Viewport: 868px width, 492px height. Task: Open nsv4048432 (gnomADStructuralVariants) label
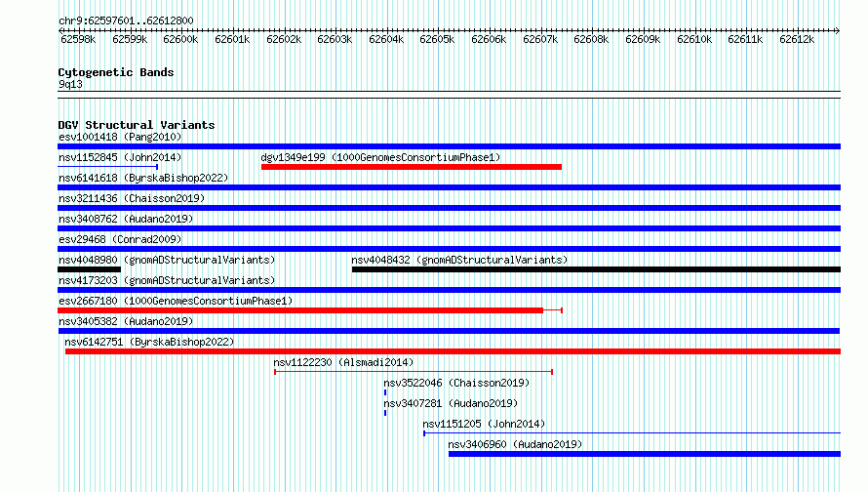[459, 260]
